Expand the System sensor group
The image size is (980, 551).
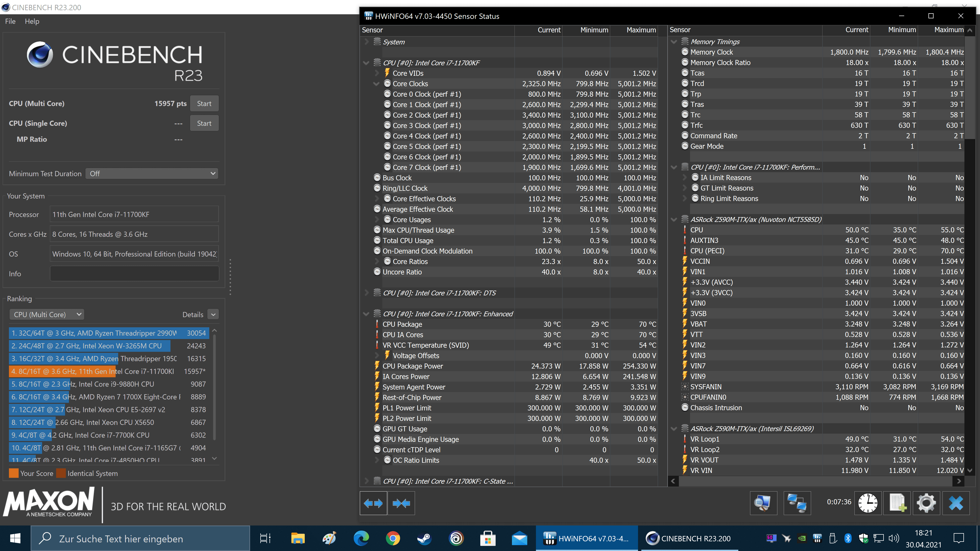tap(366, 41)
